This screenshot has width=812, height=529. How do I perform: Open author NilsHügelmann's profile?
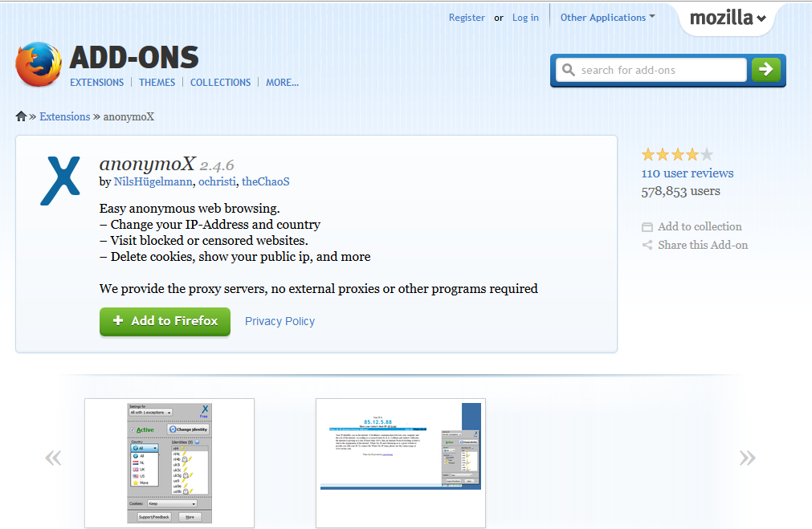pyautogui.click(x=153, y=181)
